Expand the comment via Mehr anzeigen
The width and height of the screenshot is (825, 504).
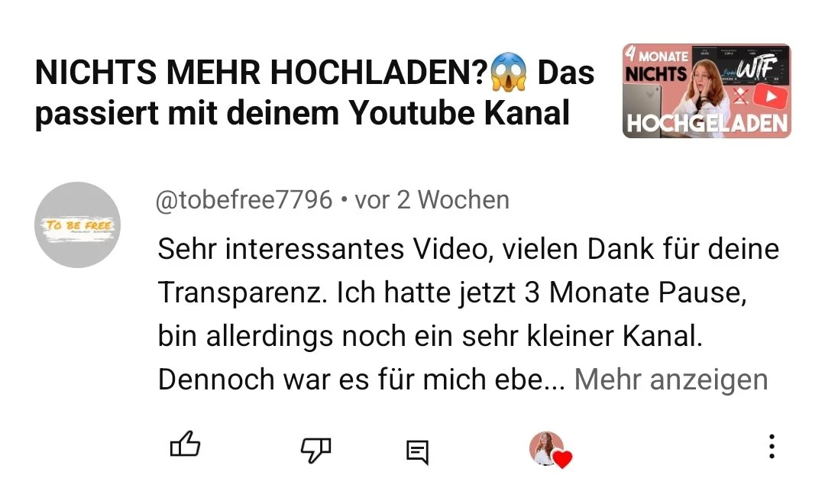(671, 380)
